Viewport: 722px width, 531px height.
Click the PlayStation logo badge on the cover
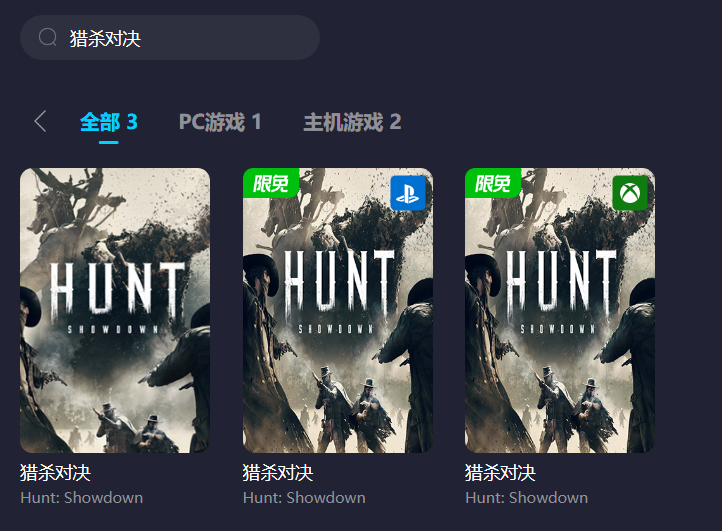(x=408, y=193)
